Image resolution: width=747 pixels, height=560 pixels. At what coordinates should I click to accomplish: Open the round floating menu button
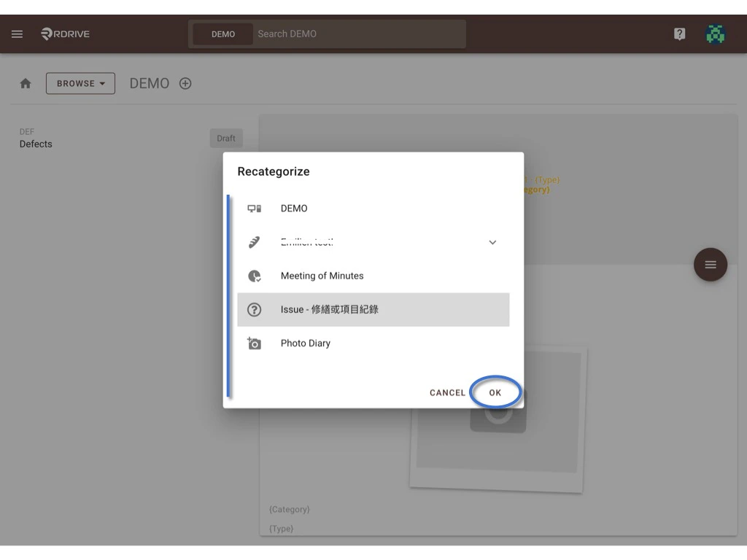(711, 265)
